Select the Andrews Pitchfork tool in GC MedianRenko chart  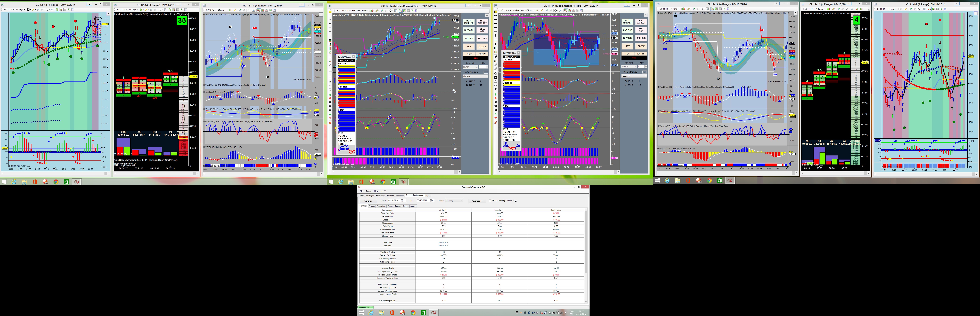(330, 57)
